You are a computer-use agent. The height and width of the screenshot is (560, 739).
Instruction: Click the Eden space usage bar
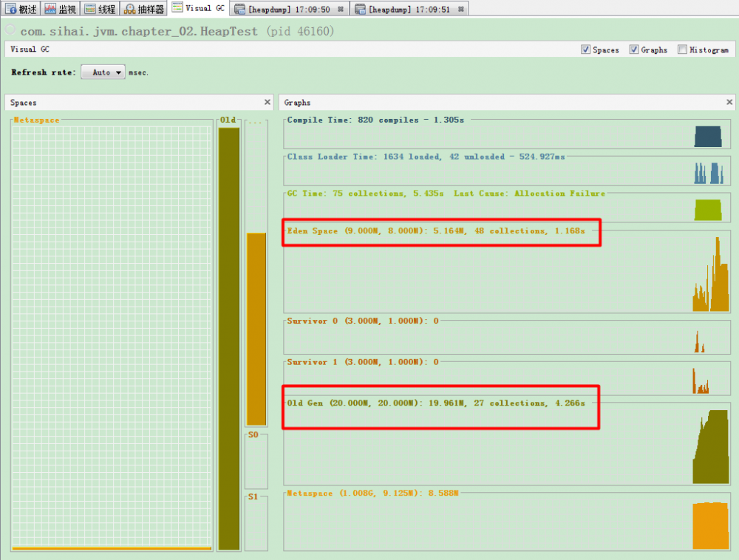coord(256,329)
